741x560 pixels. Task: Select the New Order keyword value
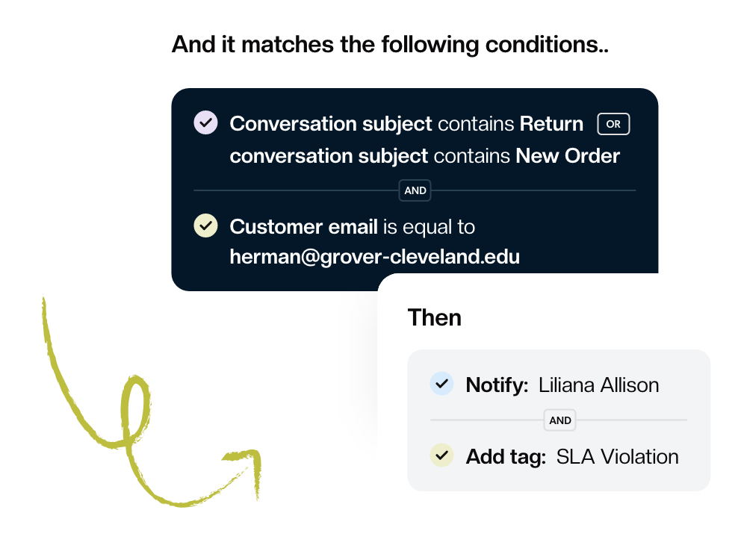[x=568, y=156]
